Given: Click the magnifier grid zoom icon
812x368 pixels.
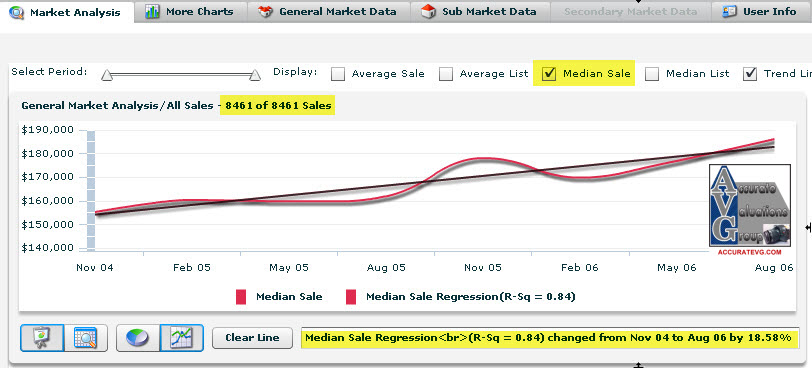Looking at the screenshot, I should [85, 338].
